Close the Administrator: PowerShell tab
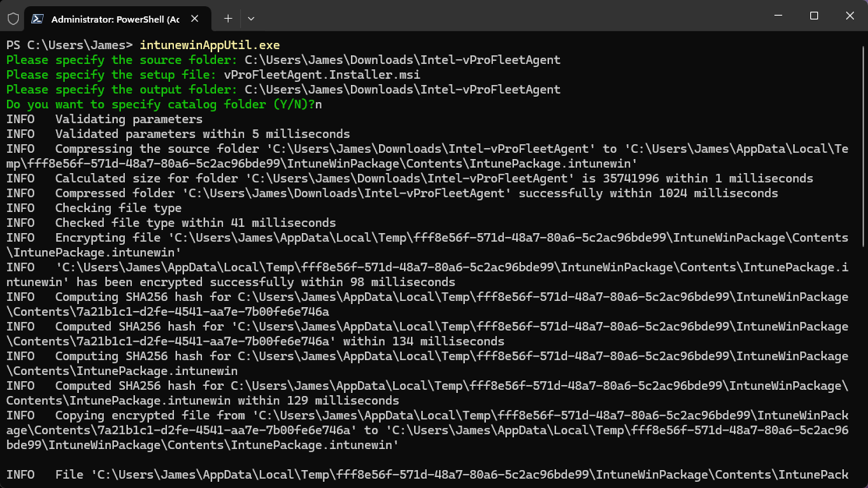 (196, 17)
